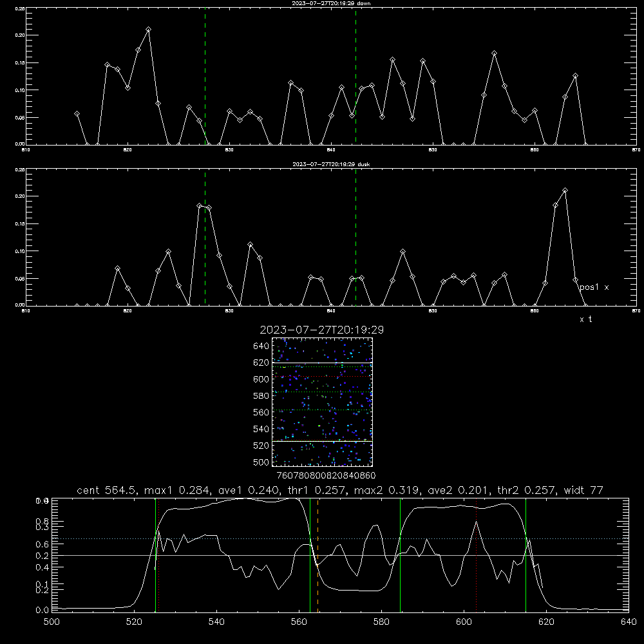Click the '560' x-axis label of bottom plot
The height and width of the screenshot is (644, 644).
coord(299,622)
